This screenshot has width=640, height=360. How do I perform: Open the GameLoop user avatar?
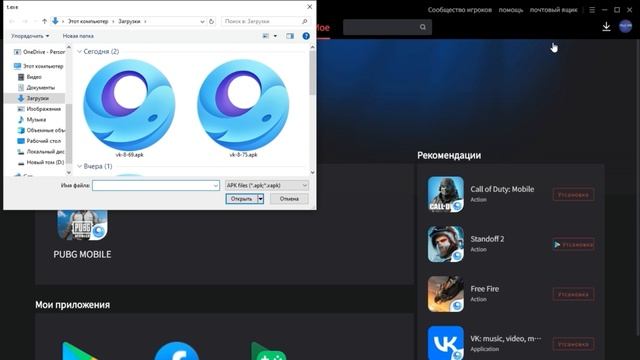click(x=625, y=26)
